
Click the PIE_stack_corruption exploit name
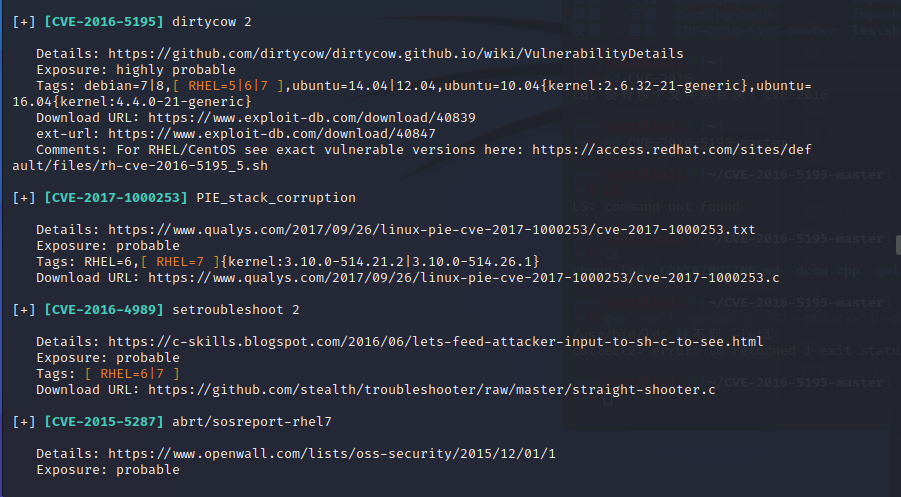coord(276,198)
